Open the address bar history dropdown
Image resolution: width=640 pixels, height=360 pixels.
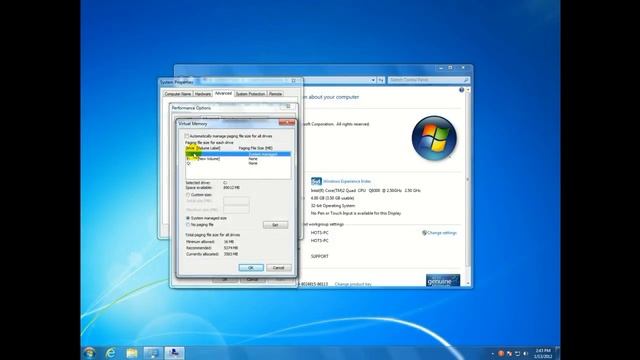[x=373, y=80]
